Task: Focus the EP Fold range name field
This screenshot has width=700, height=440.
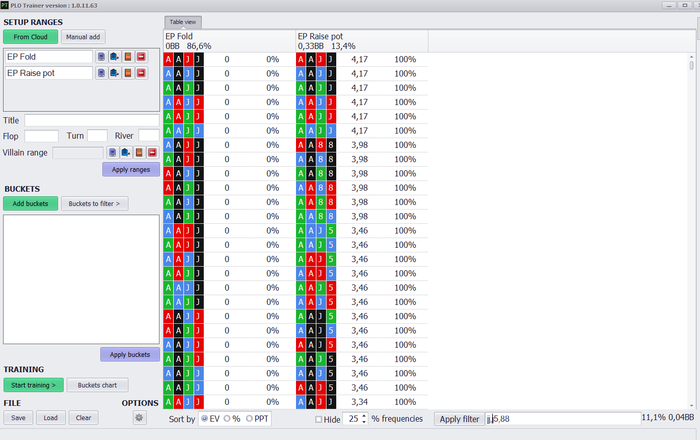Action: [49, 57]
